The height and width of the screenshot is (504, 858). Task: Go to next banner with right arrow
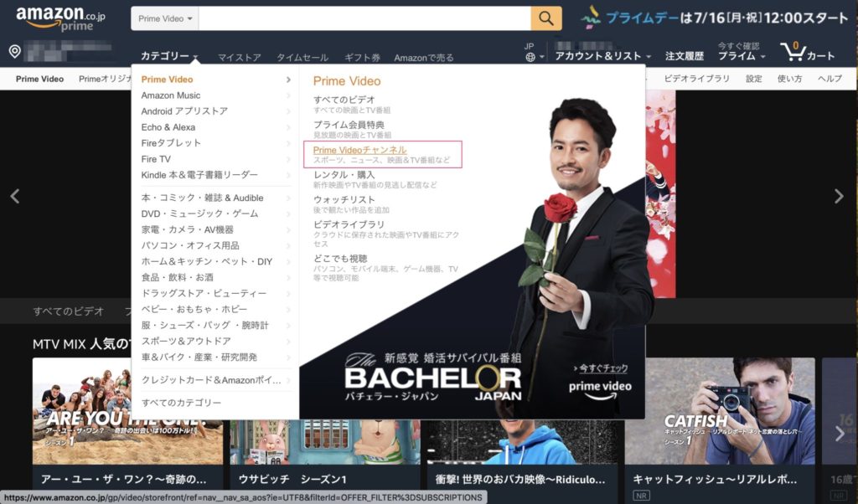coord(838,196)
